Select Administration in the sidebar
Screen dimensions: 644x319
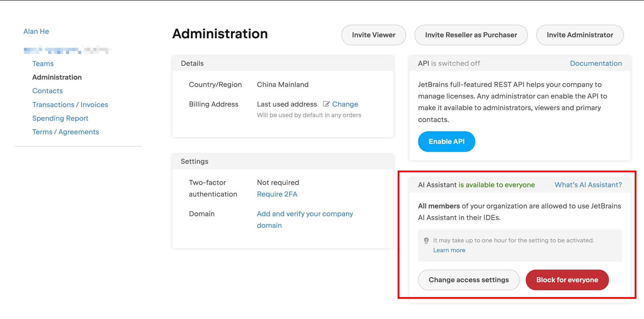pos(57,77)
